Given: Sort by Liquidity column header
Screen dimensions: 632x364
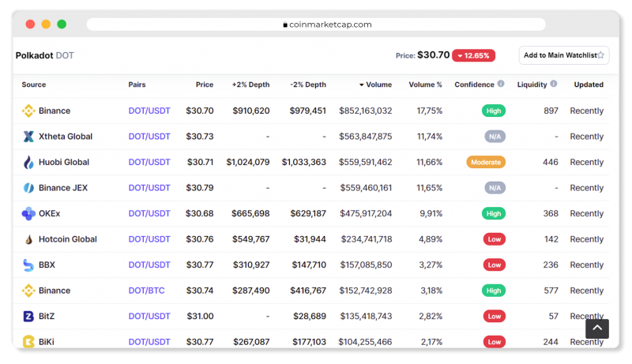Looking at the screenshot, I should [x=532, y=84].
